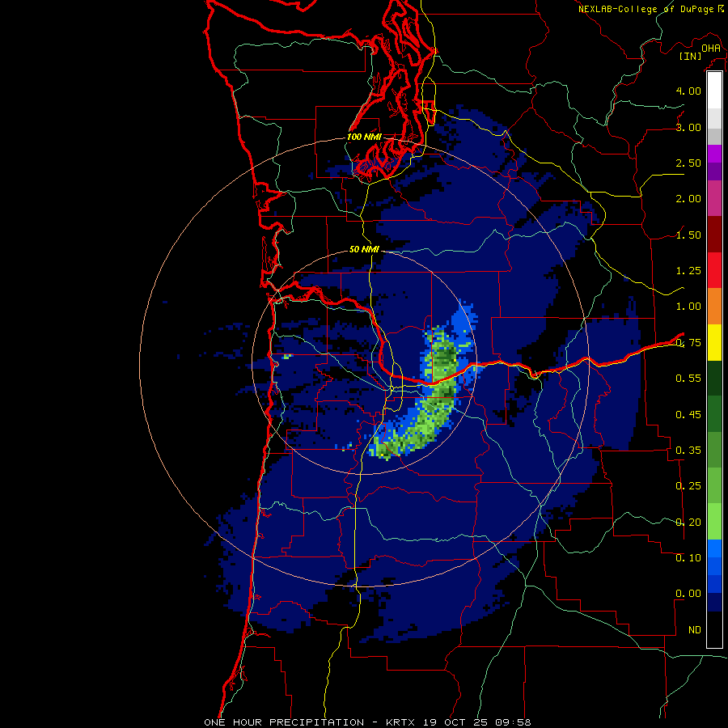728x728 pixels.
Task: Click the orange 1.00 legend swatch
Action: pyautogui.click(x=714, y=306)
